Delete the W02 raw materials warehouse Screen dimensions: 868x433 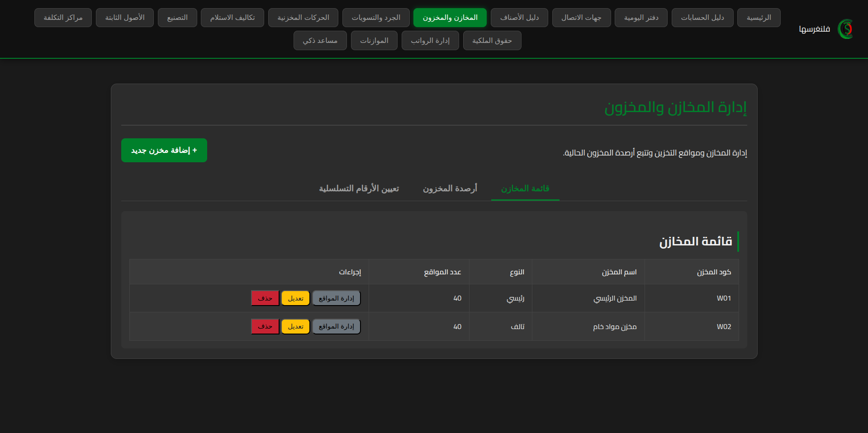[x=265, y=326]
